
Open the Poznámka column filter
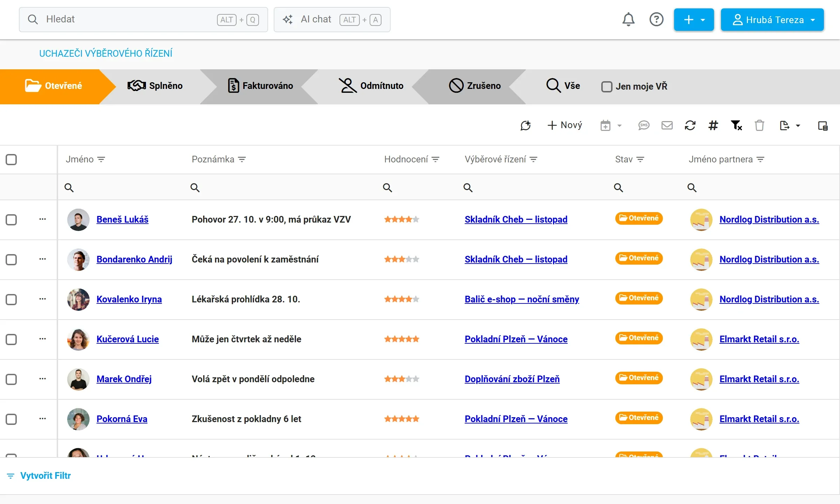pos(241,159)
